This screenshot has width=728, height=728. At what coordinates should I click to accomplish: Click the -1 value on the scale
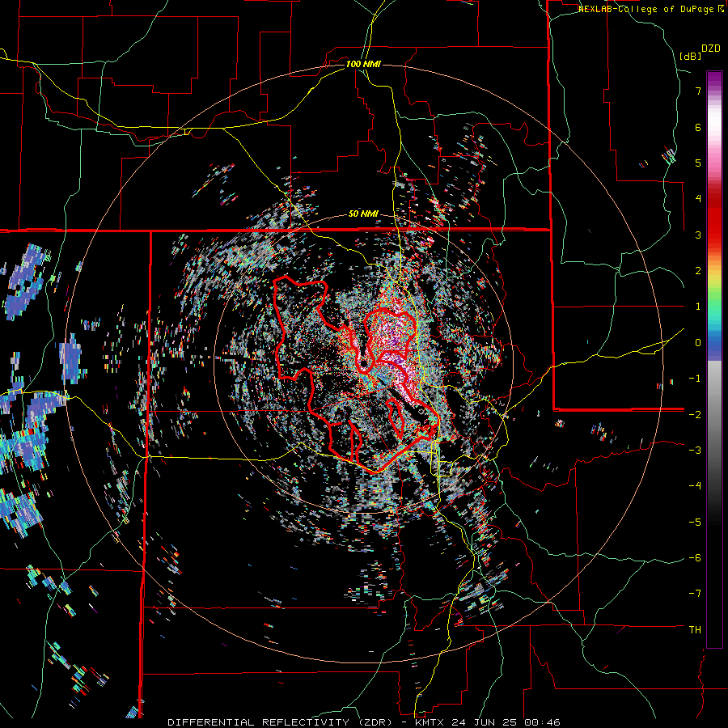pyautogui.click(x=695, y=379)
